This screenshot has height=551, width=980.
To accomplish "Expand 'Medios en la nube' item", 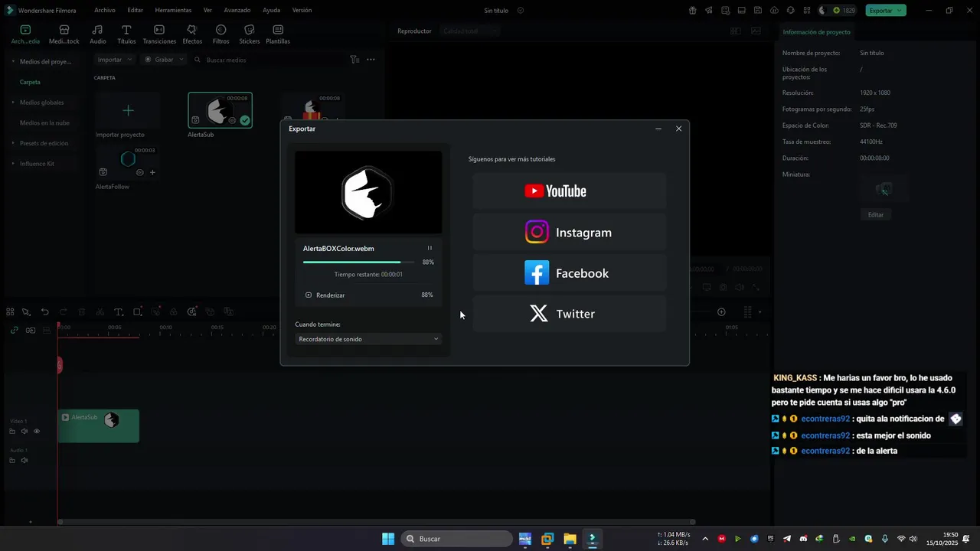I will (44, 122).
